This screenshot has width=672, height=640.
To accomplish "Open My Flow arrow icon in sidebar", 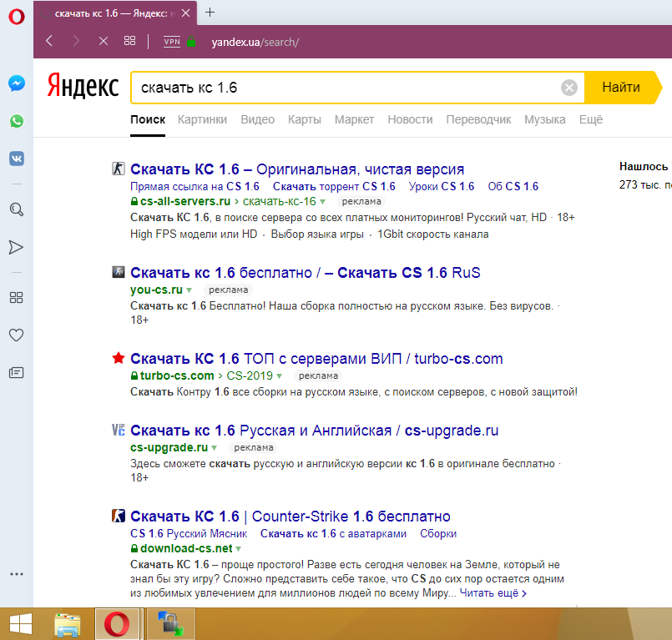I will (x=16, y=247).
